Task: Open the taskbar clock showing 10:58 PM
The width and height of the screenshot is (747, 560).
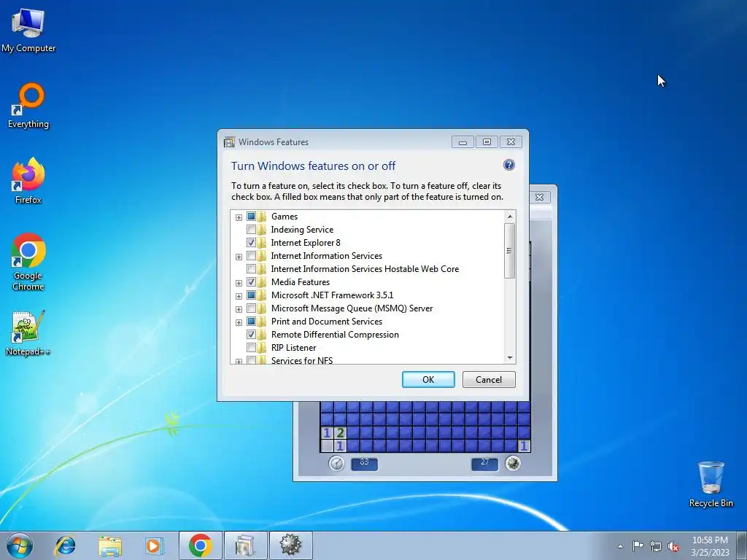Action: coord(710,546)
